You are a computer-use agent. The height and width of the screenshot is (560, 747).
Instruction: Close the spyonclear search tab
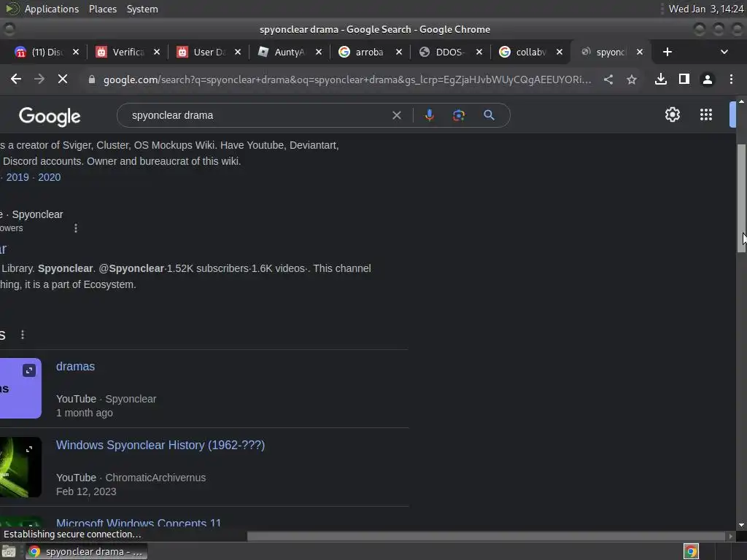(640, 52)
